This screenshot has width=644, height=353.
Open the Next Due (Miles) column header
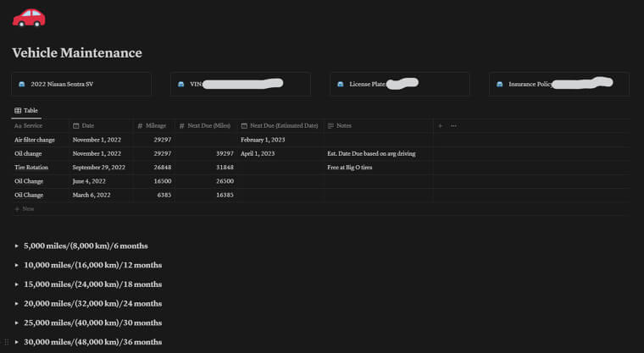pos(206,125)
